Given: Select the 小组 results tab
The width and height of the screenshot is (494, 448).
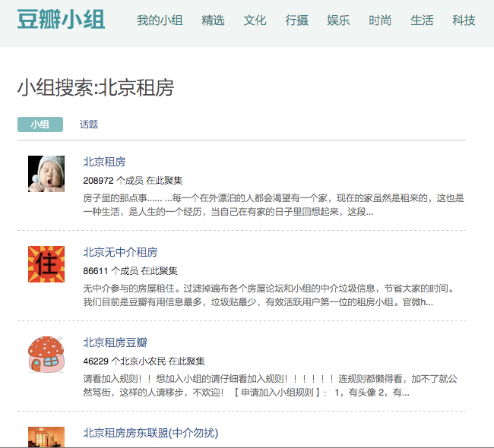Looking at the screenshot, I should (40, 125).
